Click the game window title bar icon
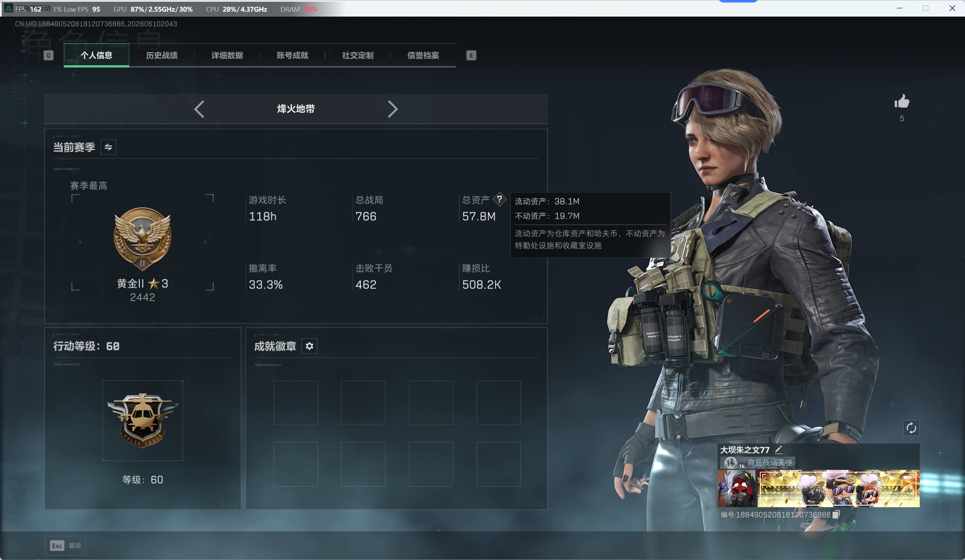This screenshot has height=560, width=965. click(x=8, y=8)
